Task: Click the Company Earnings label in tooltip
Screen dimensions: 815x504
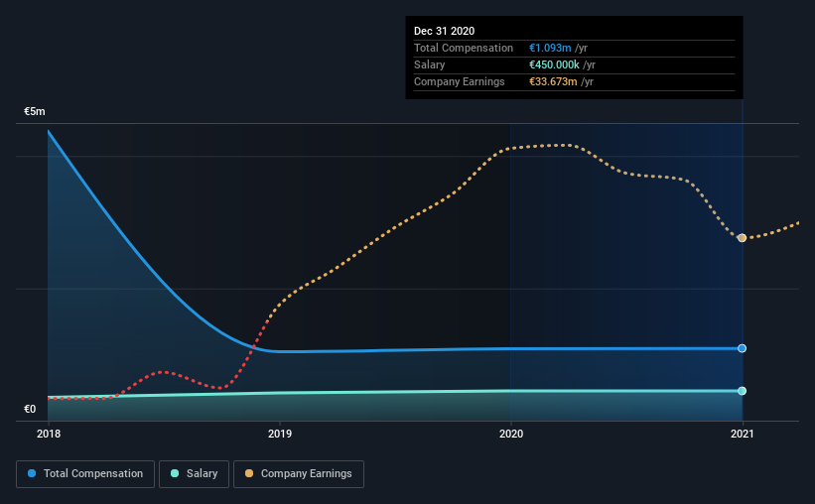Action: [x=459, y=81]
